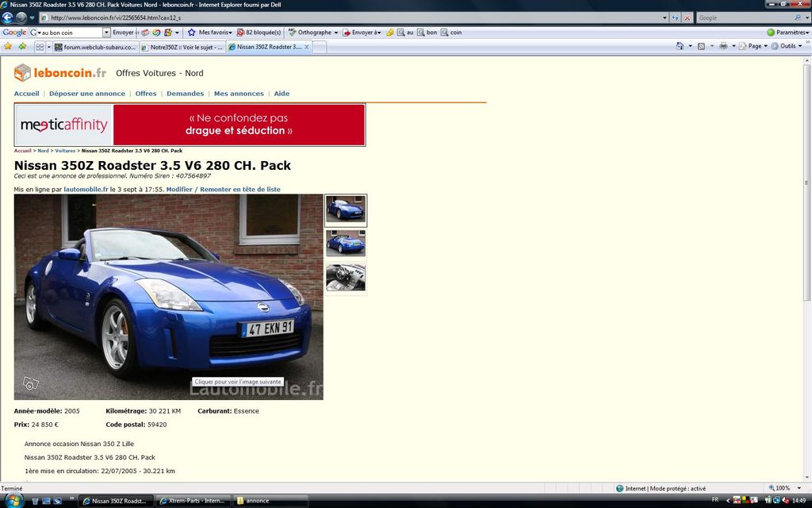
Task: Click the Quick Tabs grid icon
Action: (40, 47)
